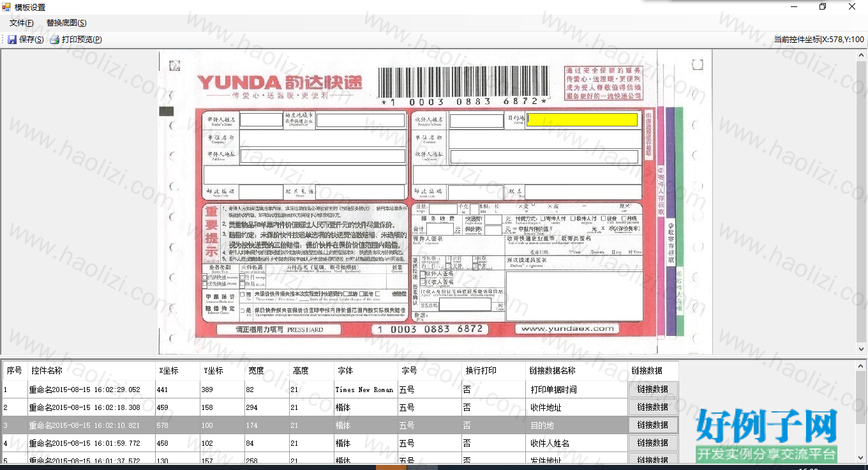
Task: Click the 字体 column header
Action: 366,370
